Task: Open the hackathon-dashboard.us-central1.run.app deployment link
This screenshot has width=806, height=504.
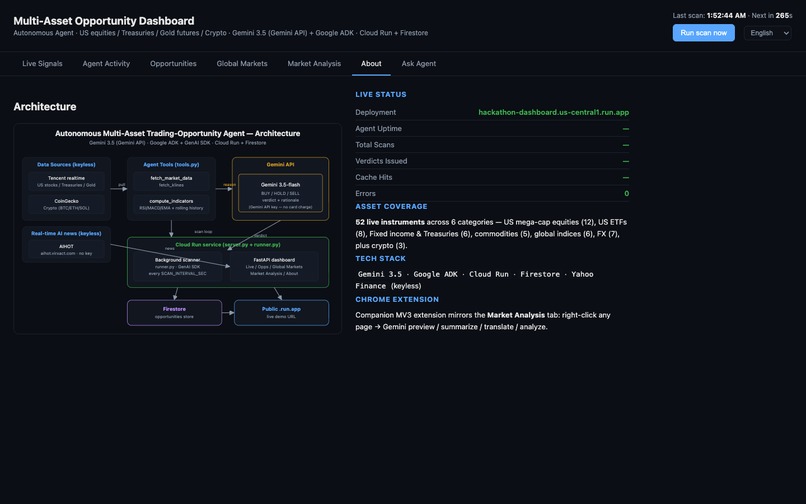Action: tap(554, 112)
